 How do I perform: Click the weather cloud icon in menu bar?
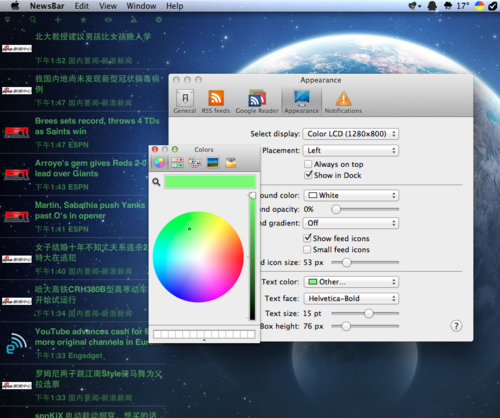coord(448,6)
